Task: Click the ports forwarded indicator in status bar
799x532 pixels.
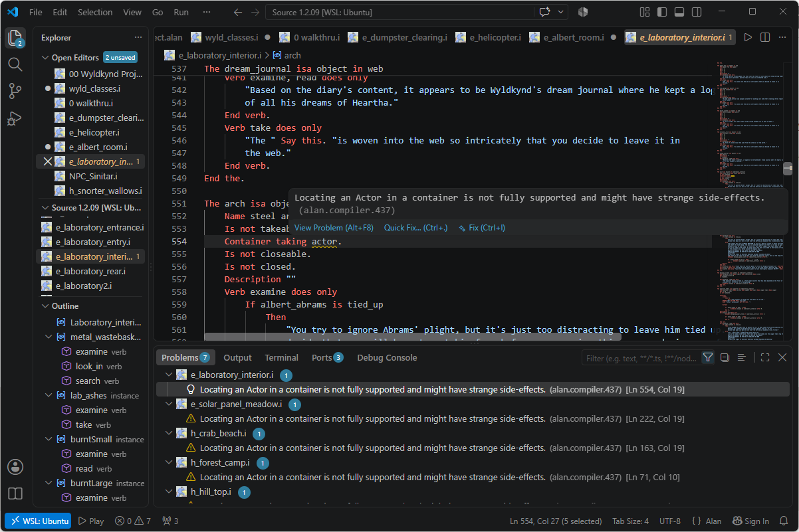Action: pos(170,521)
